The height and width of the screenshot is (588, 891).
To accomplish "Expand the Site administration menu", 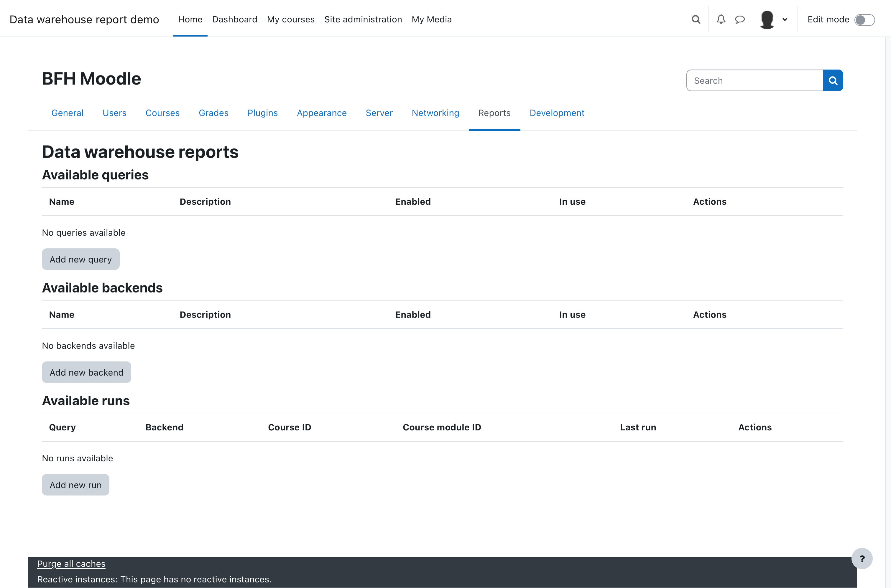I will point(363,19).
